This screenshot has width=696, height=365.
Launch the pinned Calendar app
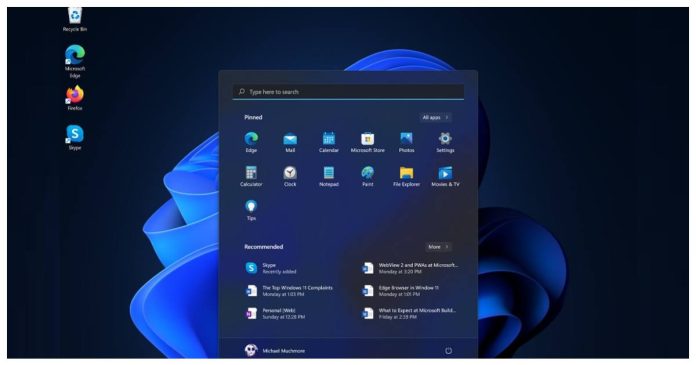329,142
